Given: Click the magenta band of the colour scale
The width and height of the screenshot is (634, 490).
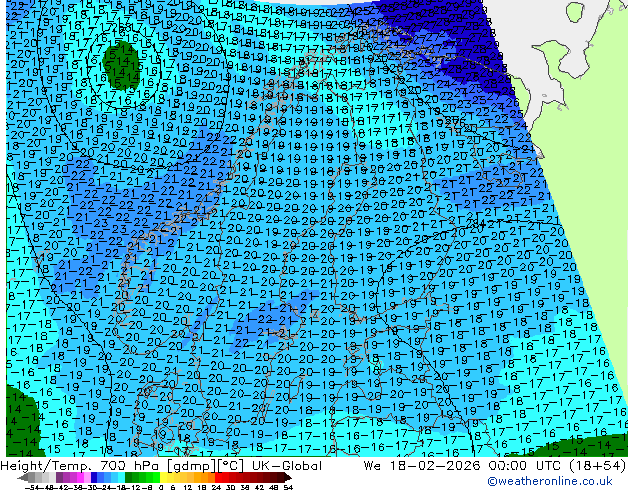Looking at the screenshot, I should point(80,477).
